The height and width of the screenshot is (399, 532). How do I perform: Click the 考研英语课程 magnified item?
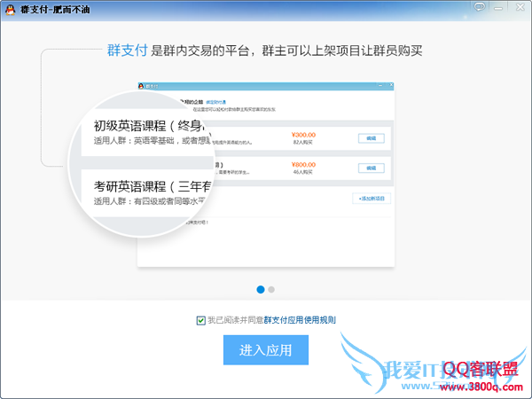[x=147, y=192]
